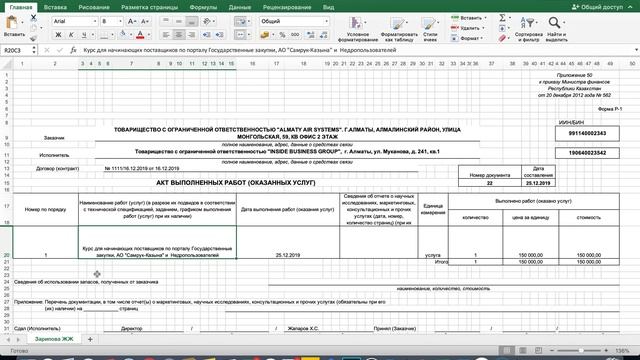
Task: Align text to the top of cell
Action: 166,21
